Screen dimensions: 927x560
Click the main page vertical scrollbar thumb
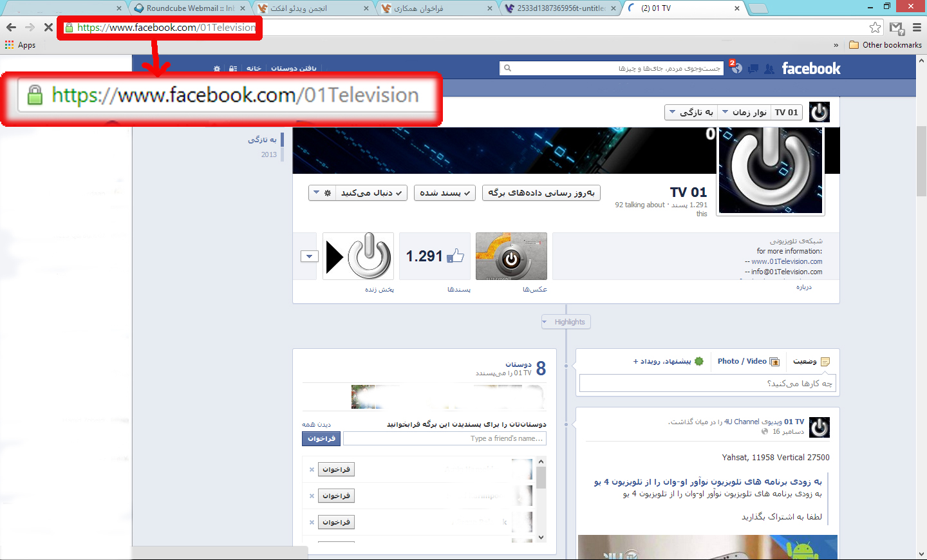point(921,160)
